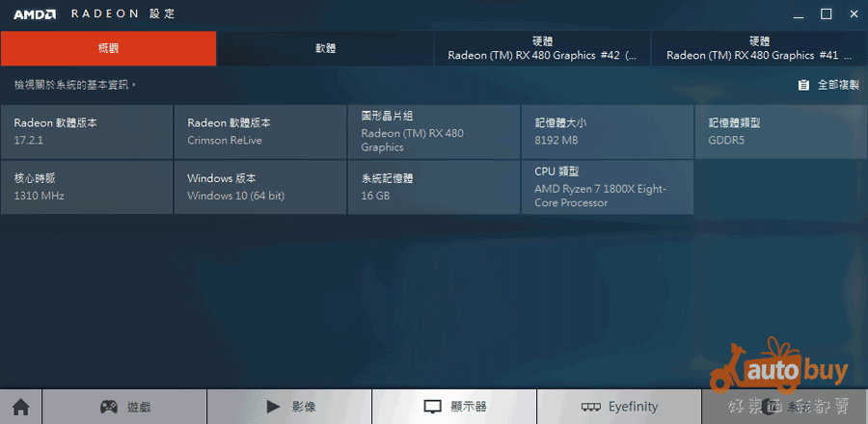Select the 系統記憶體 16 GB tile
868x424 pixels.
point(434,187)
